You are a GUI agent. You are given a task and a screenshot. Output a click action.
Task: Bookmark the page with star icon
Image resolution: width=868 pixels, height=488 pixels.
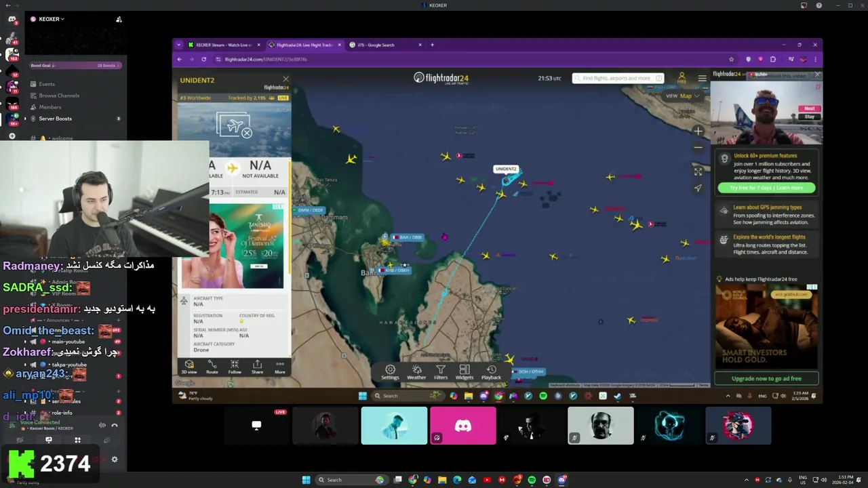[x=731, y=59]
